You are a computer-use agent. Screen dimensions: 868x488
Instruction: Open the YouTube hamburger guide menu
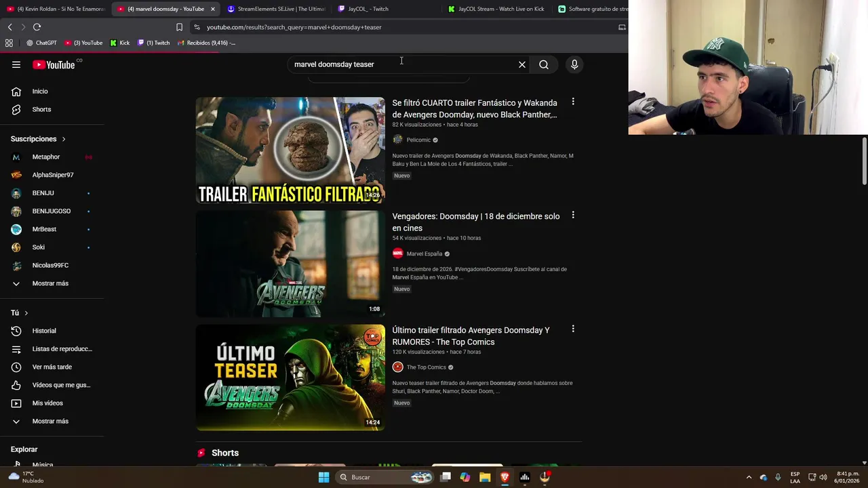[16, 64]
